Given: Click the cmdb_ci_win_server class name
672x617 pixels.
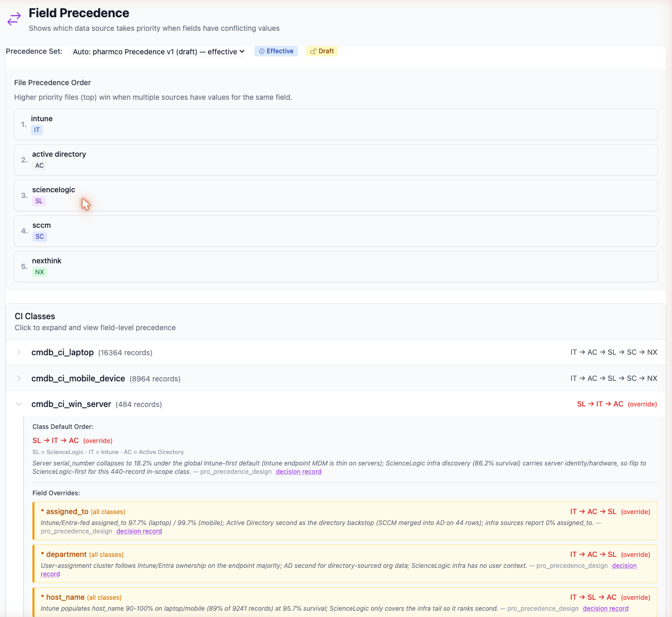Looking at the screenshot, I should (x=71, y=404).
